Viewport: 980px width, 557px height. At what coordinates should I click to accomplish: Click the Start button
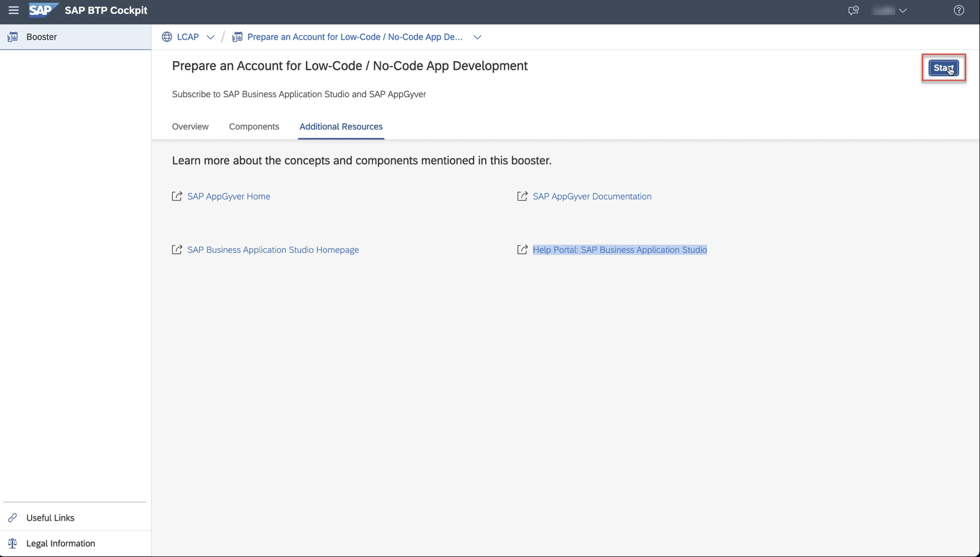click(943, 68)
